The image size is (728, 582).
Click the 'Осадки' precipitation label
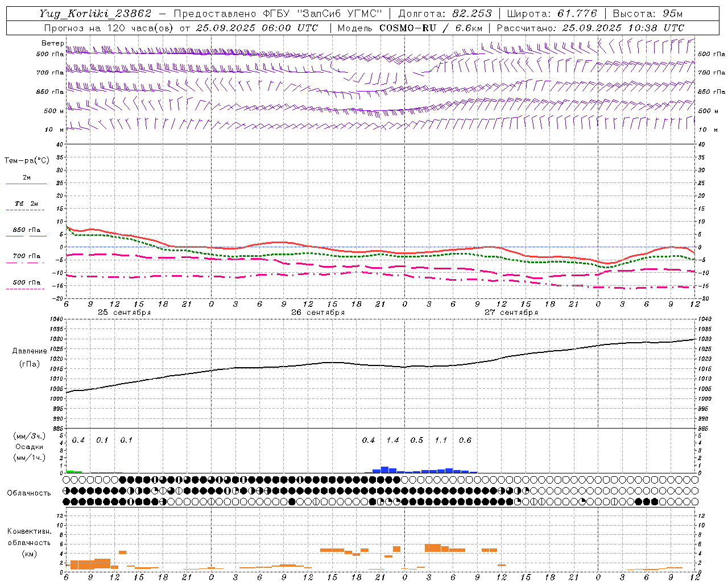click(30, 447)
